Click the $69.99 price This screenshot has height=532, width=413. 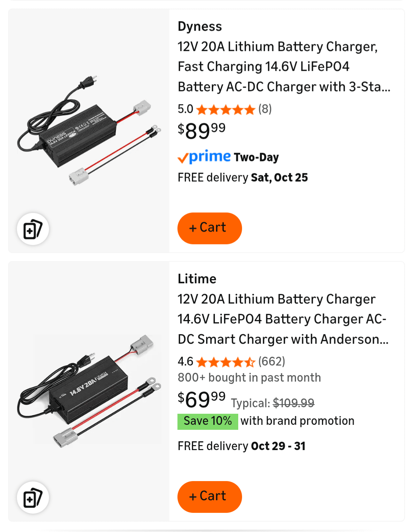click(x=202, y=399)
